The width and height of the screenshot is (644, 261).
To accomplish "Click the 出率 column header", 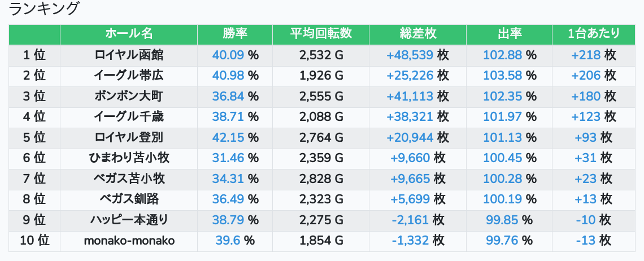I will [509, 34].
